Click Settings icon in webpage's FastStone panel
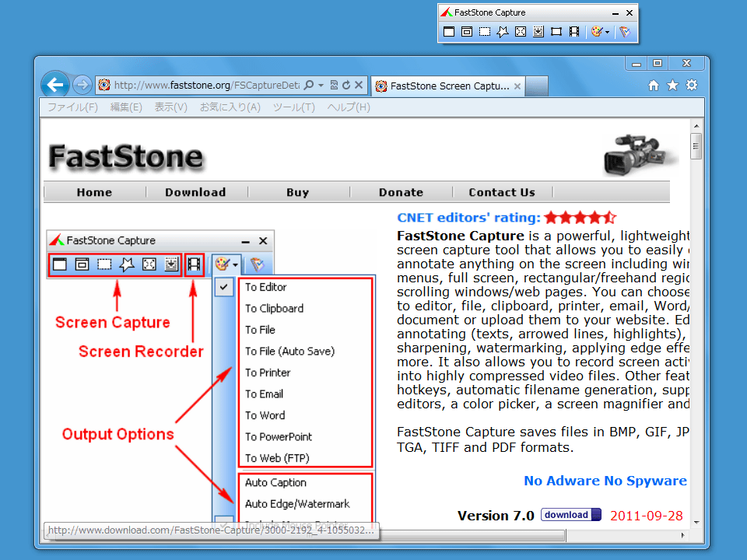 coord(257,264)
